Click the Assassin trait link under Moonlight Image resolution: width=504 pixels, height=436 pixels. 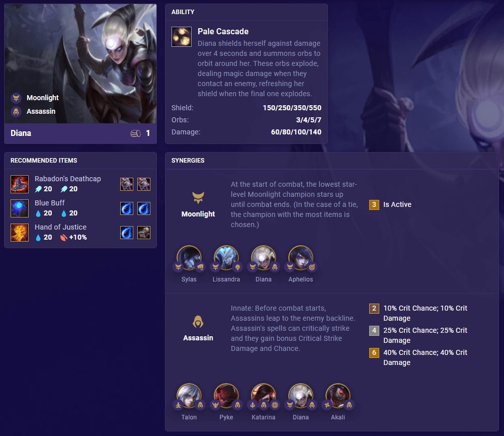click(x=41, y=111)
